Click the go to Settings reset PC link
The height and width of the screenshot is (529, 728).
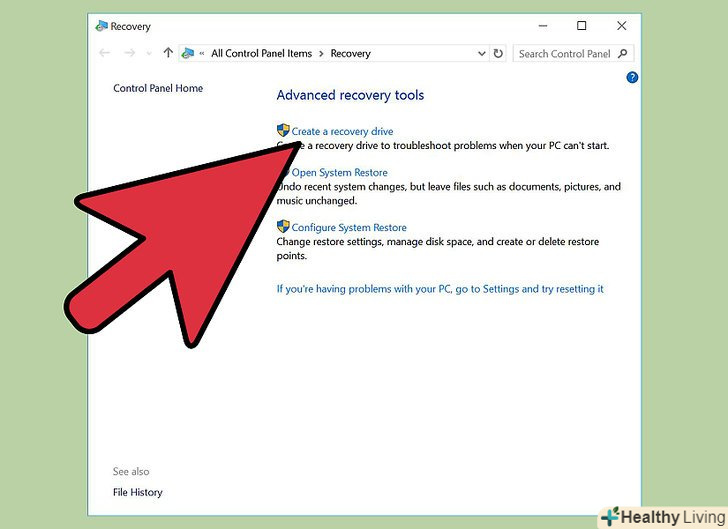click(440, 289)
